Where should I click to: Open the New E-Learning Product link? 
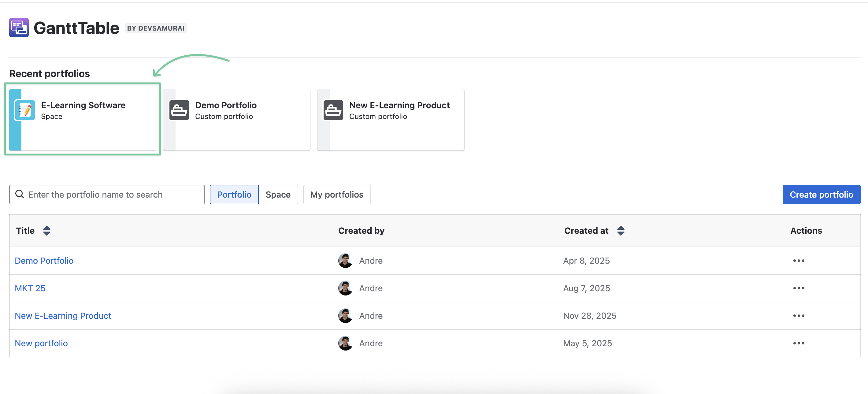(x=63, y=316)
